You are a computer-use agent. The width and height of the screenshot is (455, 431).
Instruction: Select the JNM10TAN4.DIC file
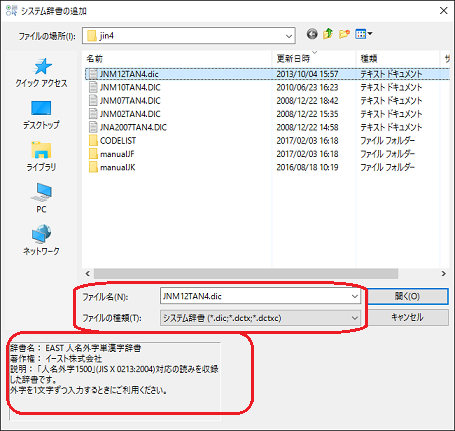coord(130,87)
